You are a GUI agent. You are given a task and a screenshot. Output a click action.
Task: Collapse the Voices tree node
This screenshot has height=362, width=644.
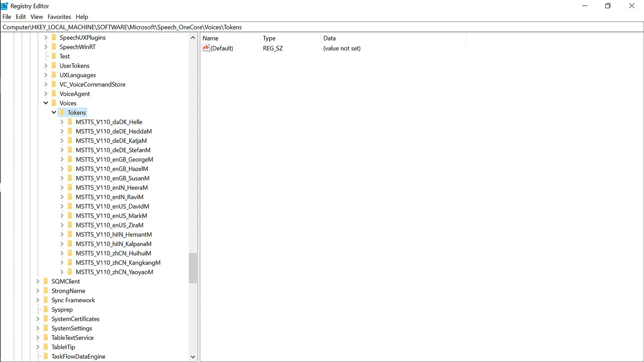(x=46, y=103)
